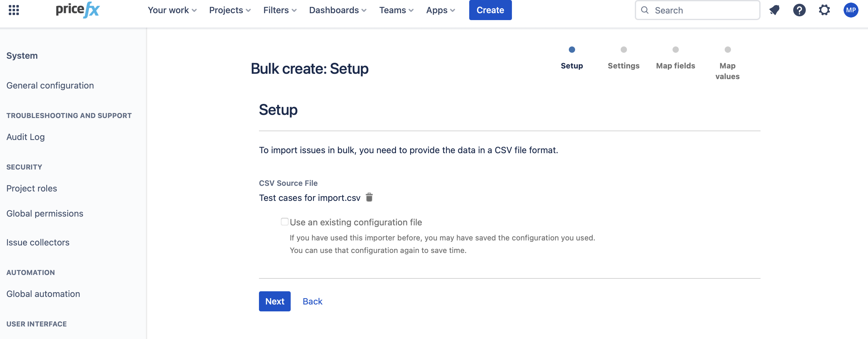Enable Use an existing configuration file
Screen dimensions: 868x339
[x=285, y=222]
